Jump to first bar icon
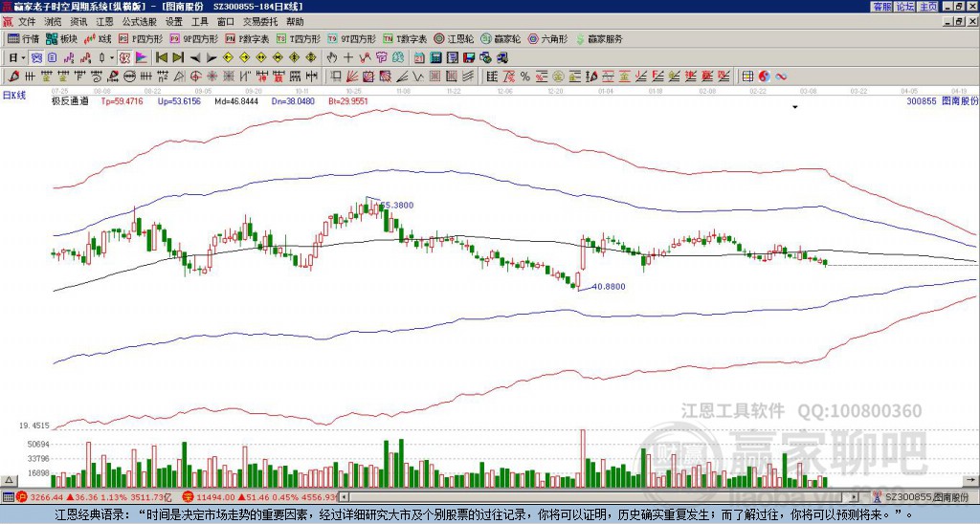Viewport: 980px width, 524px height. click(x=161, y=58)
